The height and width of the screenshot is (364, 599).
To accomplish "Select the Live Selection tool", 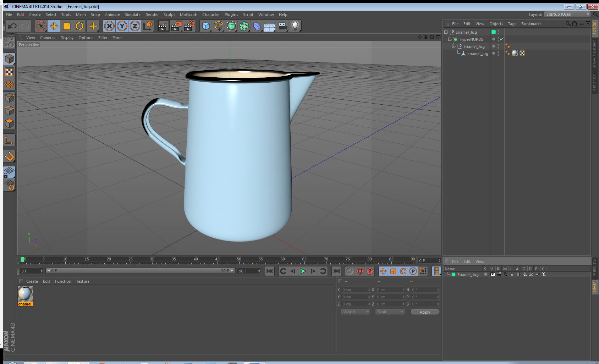I will click(x=41, y=26).
